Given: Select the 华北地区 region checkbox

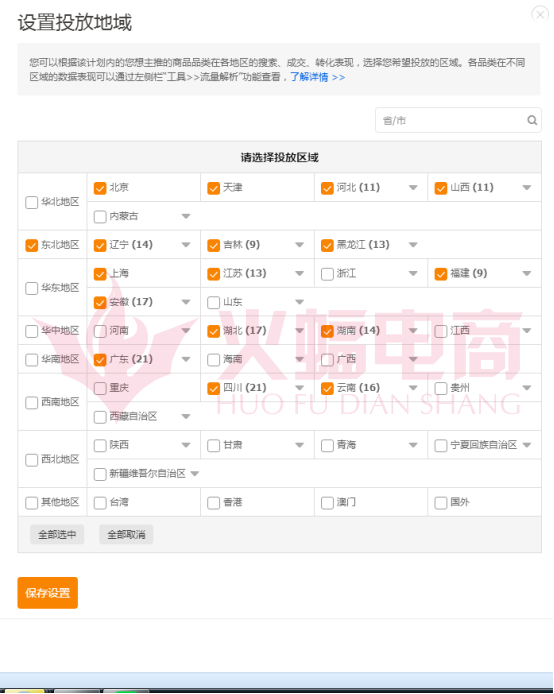Looking at the screenshot, I should click(31, 202).
